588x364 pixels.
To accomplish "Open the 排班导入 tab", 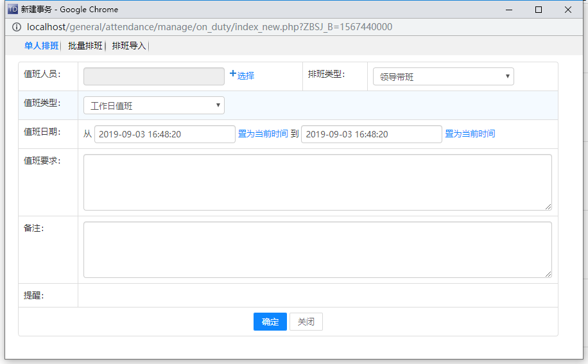I will click(x=129, y=46).
